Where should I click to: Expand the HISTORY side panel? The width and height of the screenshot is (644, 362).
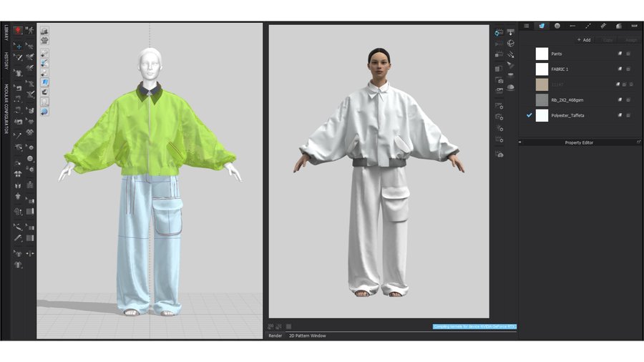pyautogui.click(x=6, y=61)
